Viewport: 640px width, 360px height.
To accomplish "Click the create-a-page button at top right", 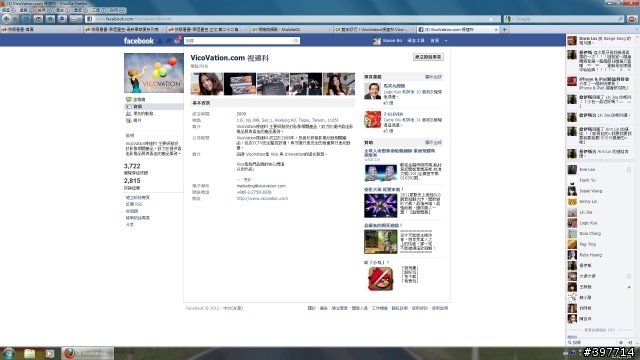I will [x=428, y=57].
